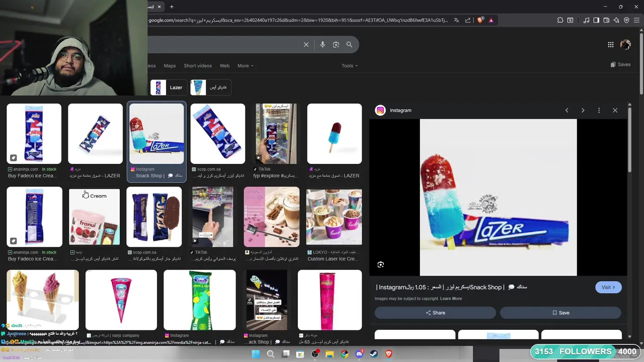Click the large Lazer popsicle preview image
The height and width of the screenshot is (362, 644).
[x=498, y=197]
